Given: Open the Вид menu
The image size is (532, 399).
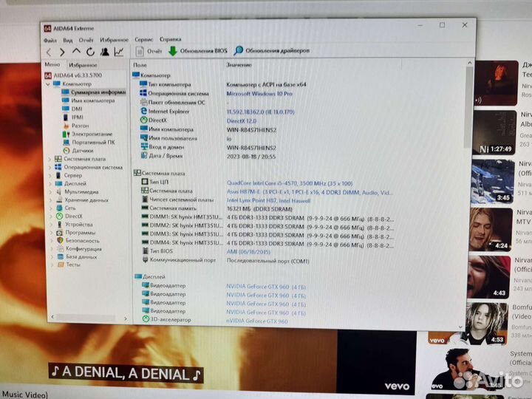Looking at the screenshot, I should 68,40.
